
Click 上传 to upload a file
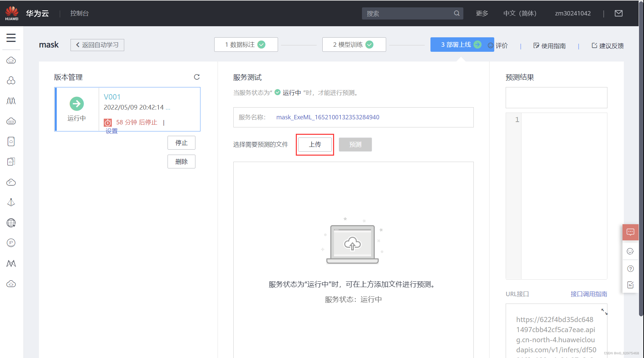[315, 145]
